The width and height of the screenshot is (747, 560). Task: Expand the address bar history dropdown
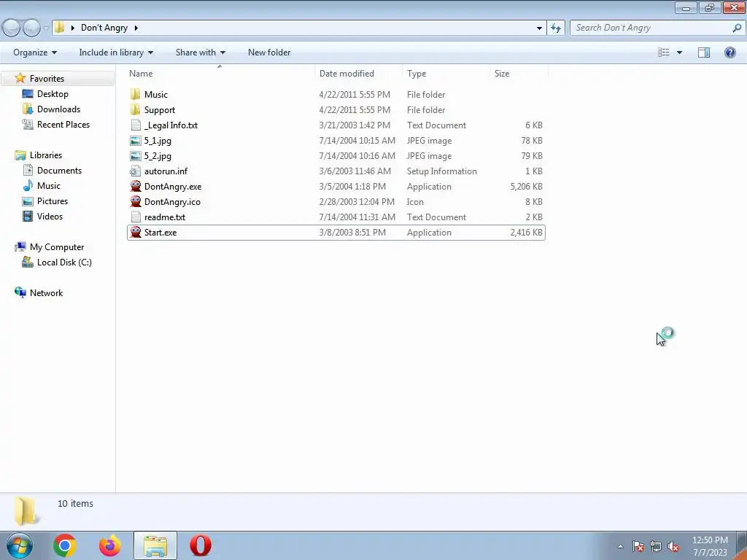[x=539, y=28]
